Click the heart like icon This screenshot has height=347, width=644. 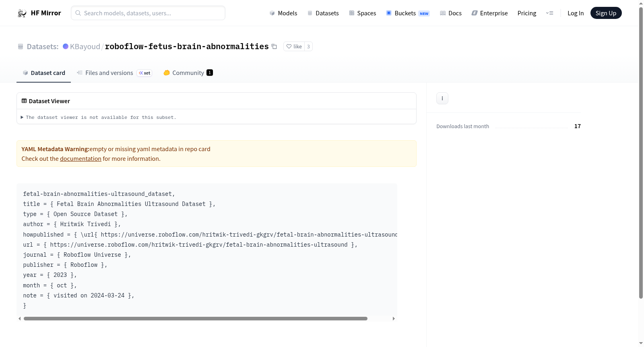[x=289, y=46]
